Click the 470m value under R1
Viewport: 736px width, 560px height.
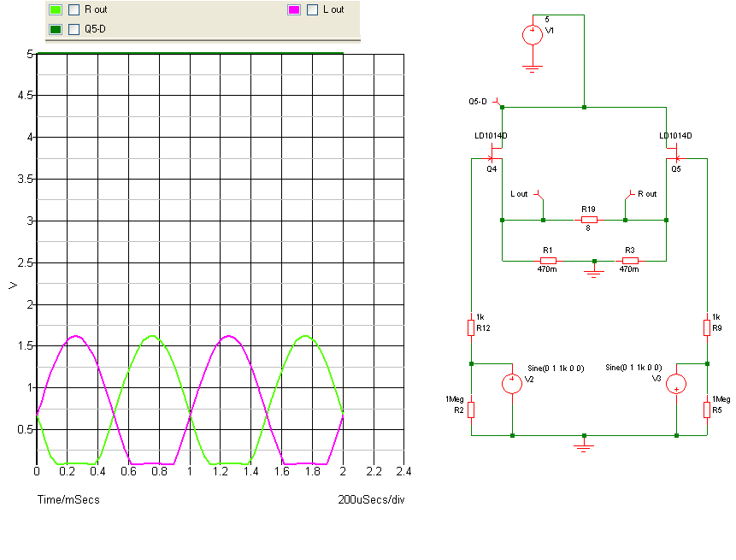(547, 269)
